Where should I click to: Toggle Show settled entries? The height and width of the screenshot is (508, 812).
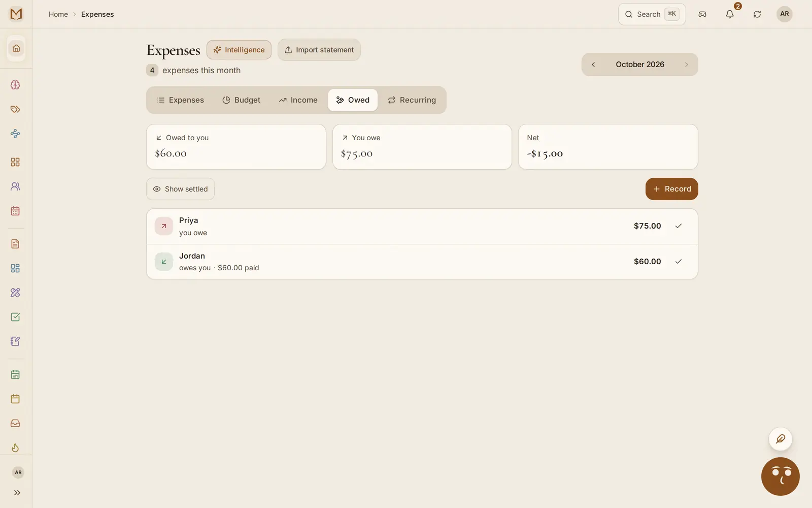[180, 189]
